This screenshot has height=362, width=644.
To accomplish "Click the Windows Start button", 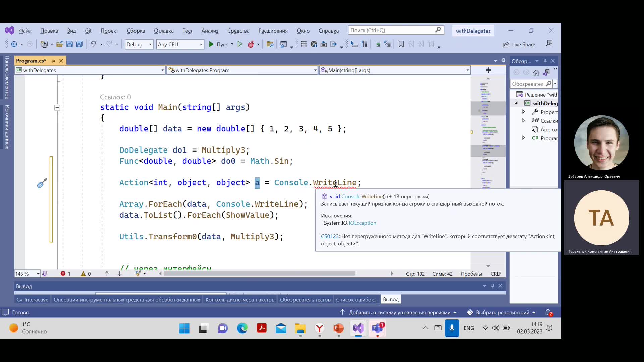I will click(x=184, y=328).
